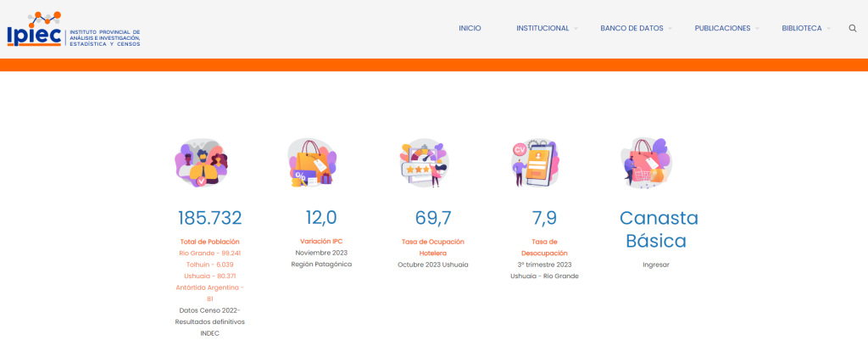868x357 pixels.
Task: Select the Publicaciones menu item
Action: pos(722,28)
